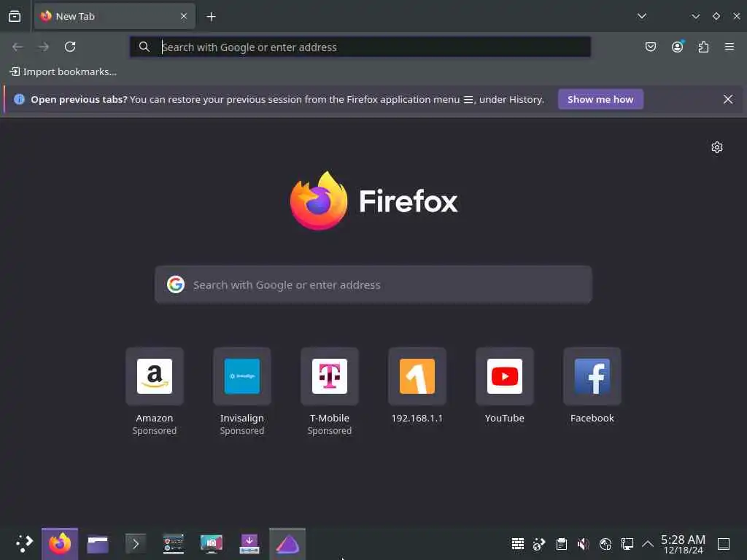
Task: Minimize window with chevron-down button
Action: point(695,16)
